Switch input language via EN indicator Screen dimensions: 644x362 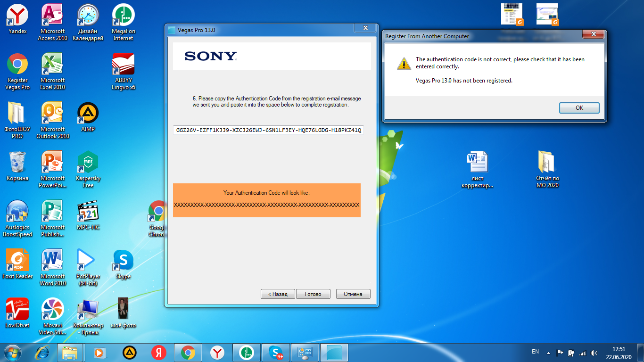click(x=535, y=352)
